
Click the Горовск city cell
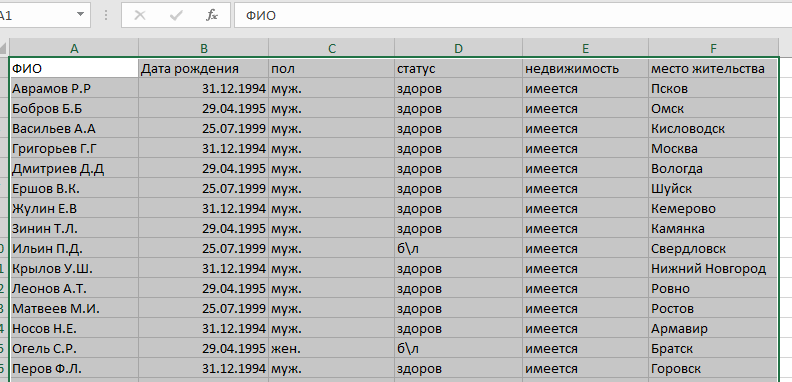coord(713,368)
